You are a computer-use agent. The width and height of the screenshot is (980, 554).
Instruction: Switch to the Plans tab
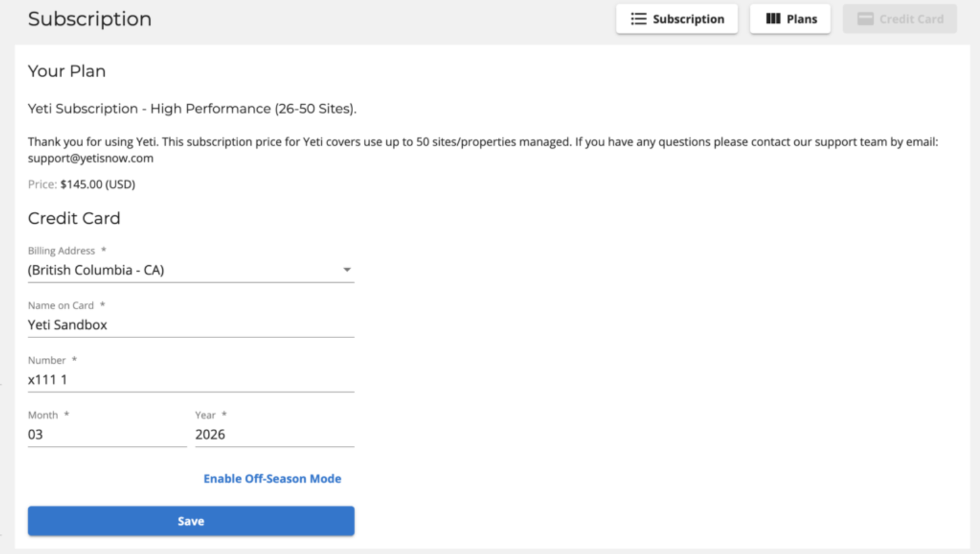coord(790,19)
